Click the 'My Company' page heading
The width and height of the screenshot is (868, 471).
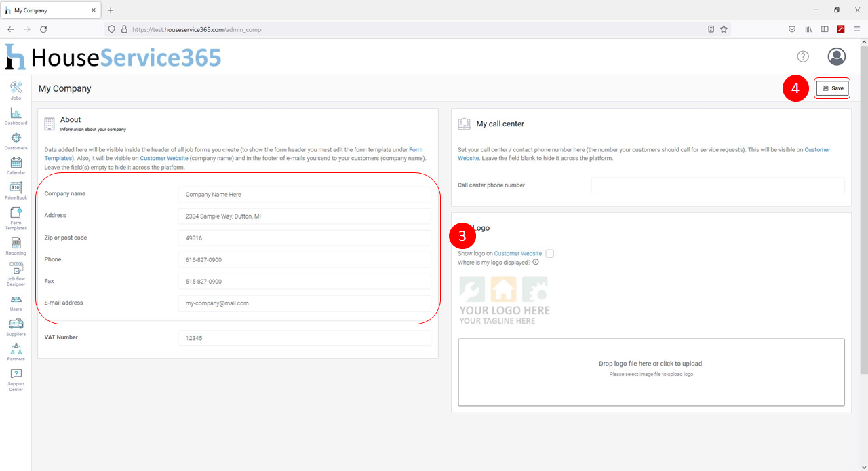[x=64, y=88]
